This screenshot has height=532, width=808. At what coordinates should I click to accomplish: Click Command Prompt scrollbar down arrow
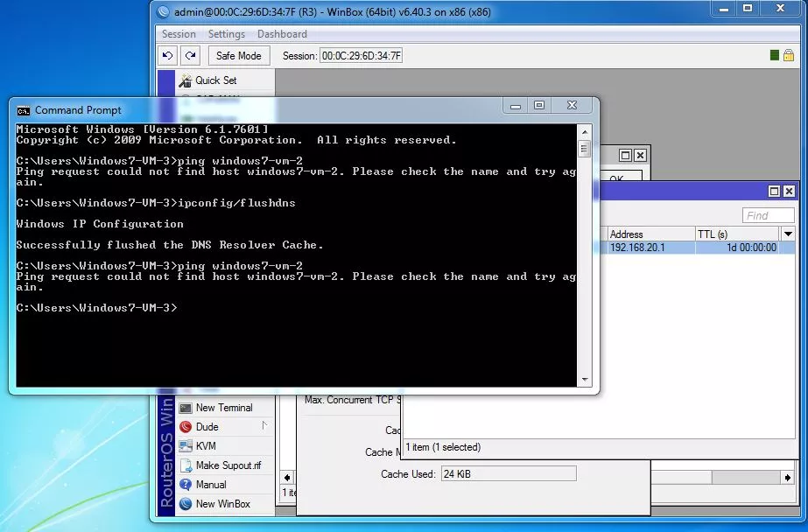pos(585,380)
